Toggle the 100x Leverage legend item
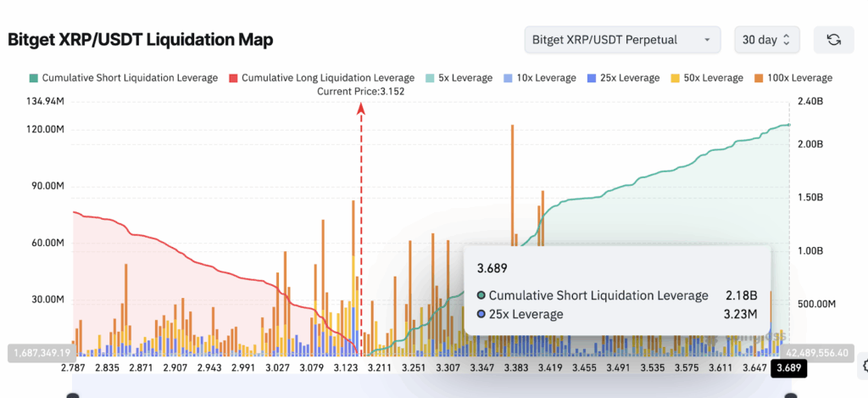 (x=793, y=78)
